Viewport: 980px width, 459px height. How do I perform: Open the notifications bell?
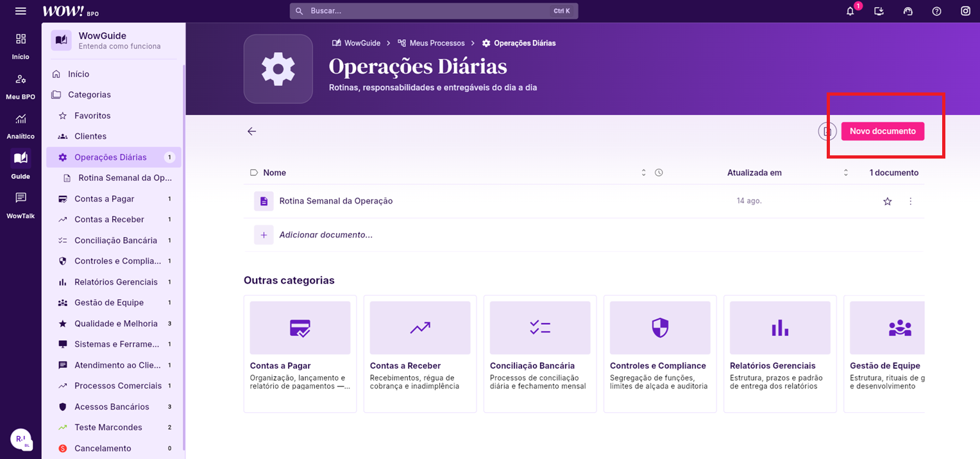(x=850, y=11)
